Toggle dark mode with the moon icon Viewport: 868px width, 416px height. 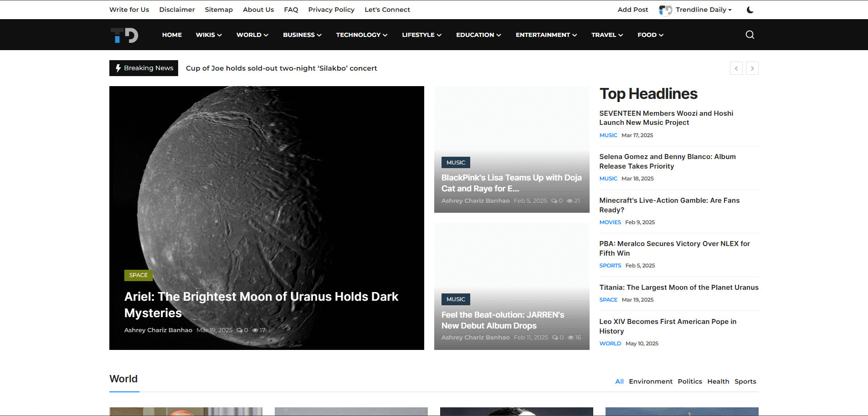pyautogui.click(x=750, y=10)
